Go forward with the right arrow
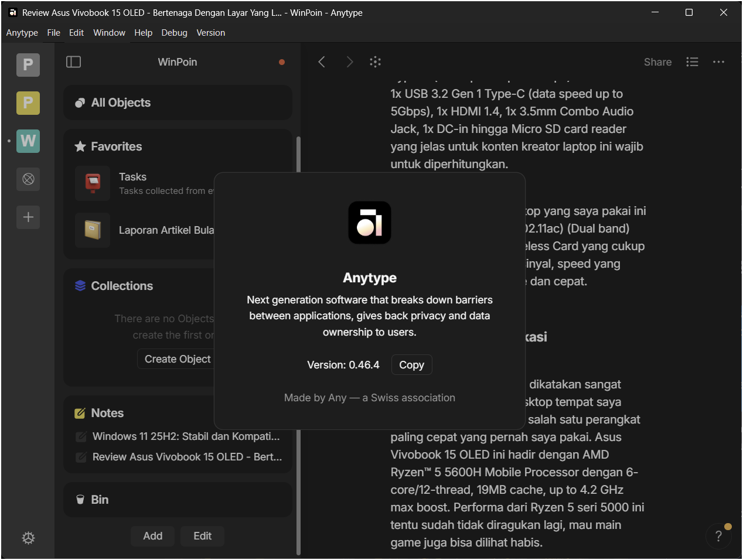This screenshot has width=743, height=560. pyautogui.click(x=350, y=62)
